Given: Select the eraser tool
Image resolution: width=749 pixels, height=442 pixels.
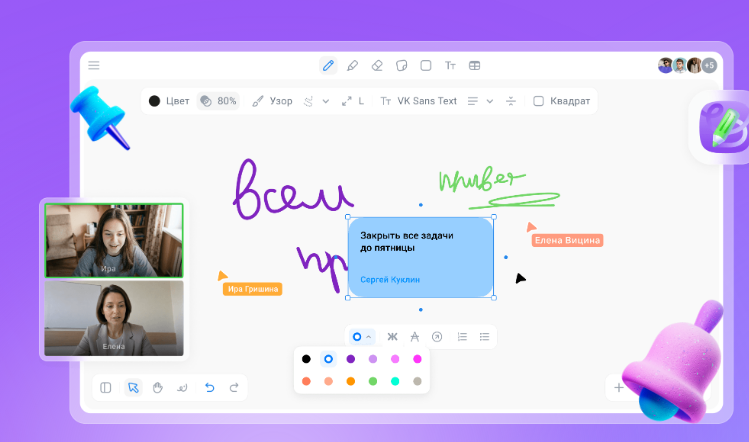Looking at the screenshot, I should click(x=377, y=65).
